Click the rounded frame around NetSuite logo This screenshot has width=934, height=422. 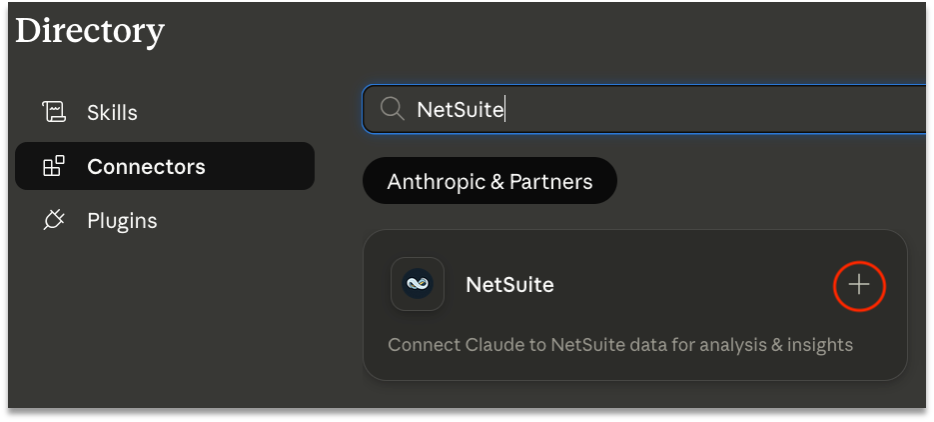pyautogui.click(x=418, y=284)
